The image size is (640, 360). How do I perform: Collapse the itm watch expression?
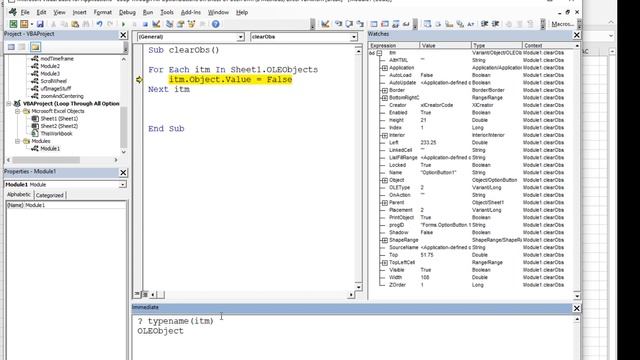tap(379, 53)
